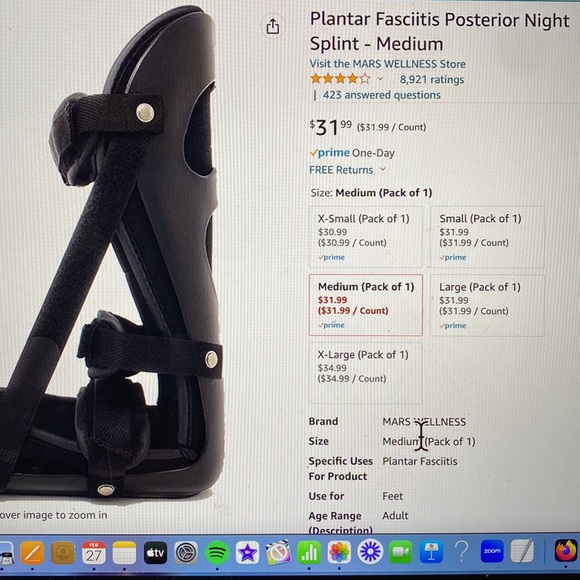580x580 pixels.
Task: Visit the MARS WELLNESS Store link
Action: 387,64
